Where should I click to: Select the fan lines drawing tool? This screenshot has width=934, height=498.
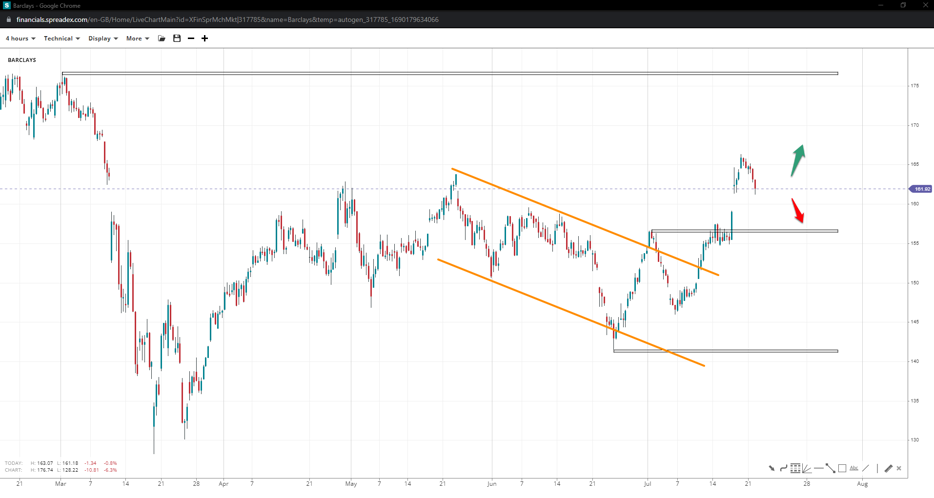tap(807, 468)
